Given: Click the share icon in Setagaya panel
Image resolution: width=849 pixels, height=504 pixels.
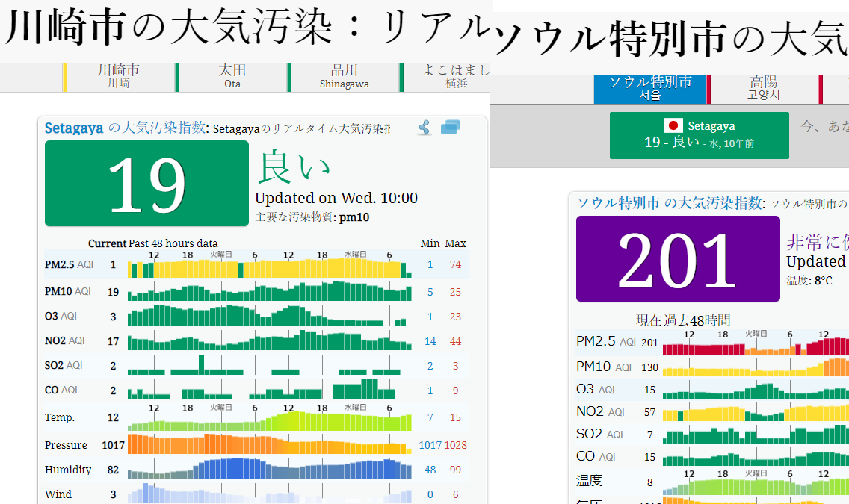Looking at the screenshot, I should click(424, 128).
